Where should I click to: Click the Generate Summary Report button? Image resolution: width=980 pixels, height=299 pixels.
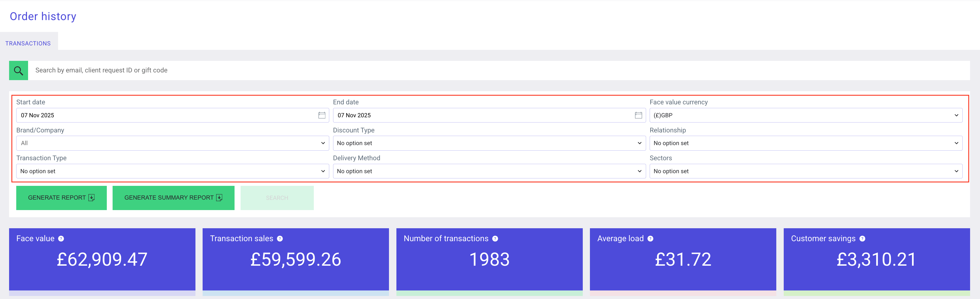coord(173,197)
